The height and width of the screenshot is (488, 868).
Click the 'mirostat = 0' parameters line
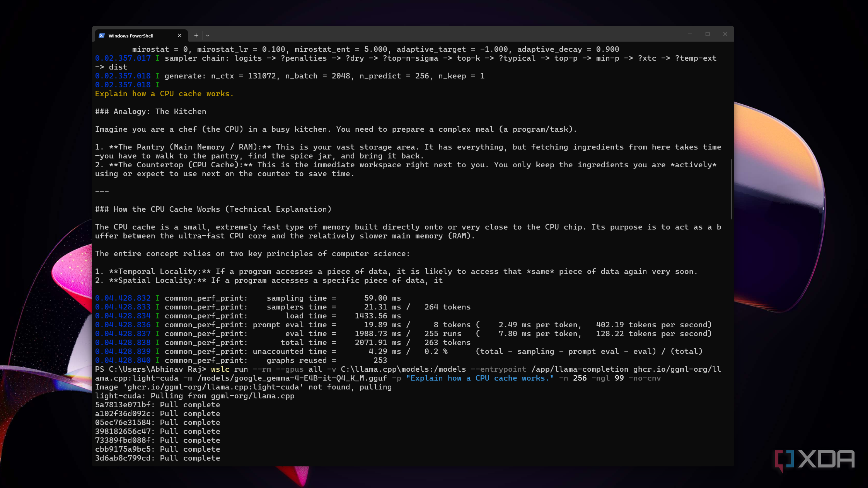pyautogui.click(x=376, y=49)
